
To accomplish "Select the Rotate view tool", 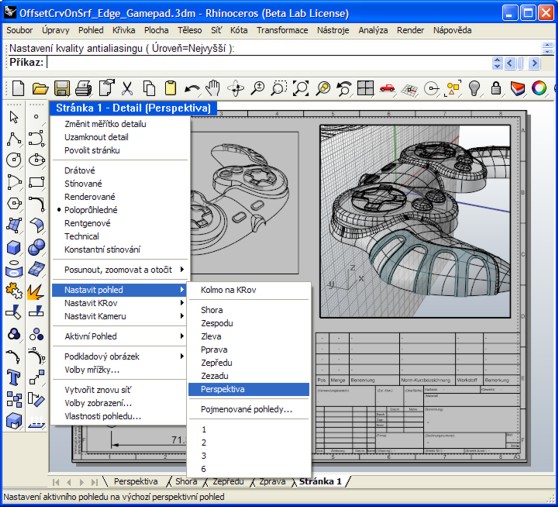I will click(236, 88).
